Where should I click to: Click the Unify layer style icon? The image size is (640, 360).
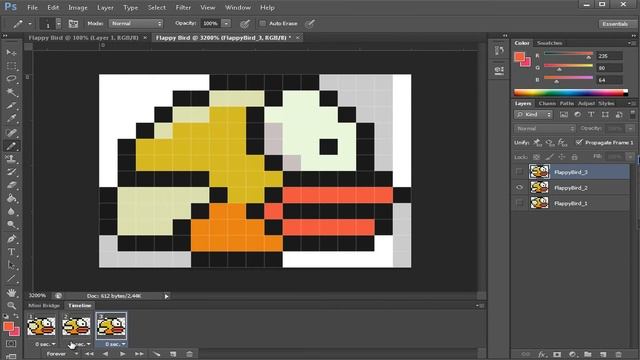tap(562, 142)
